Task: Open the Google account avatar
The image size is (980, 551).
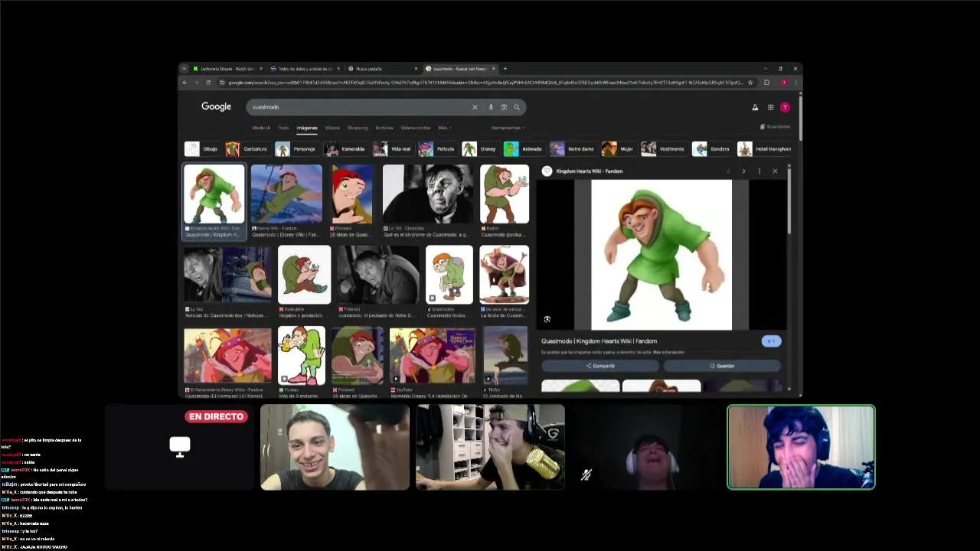Action: tap(785, 107)
